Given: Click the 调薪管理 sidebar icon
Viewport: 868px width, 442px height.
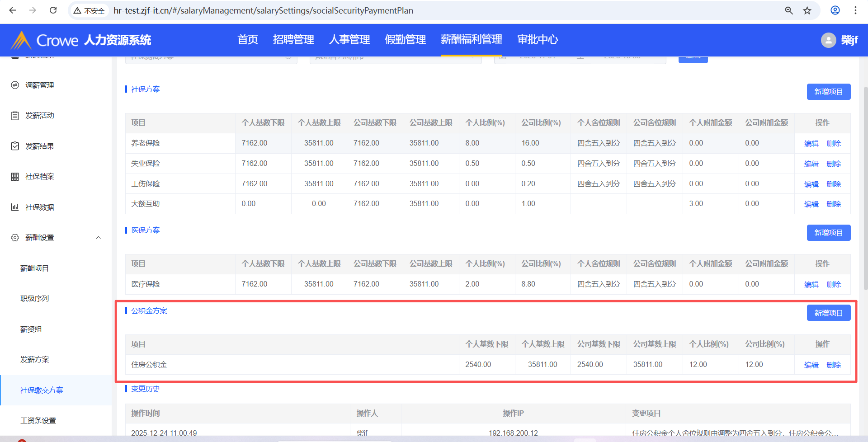Looking at the screenshot, I should [15, 85].
